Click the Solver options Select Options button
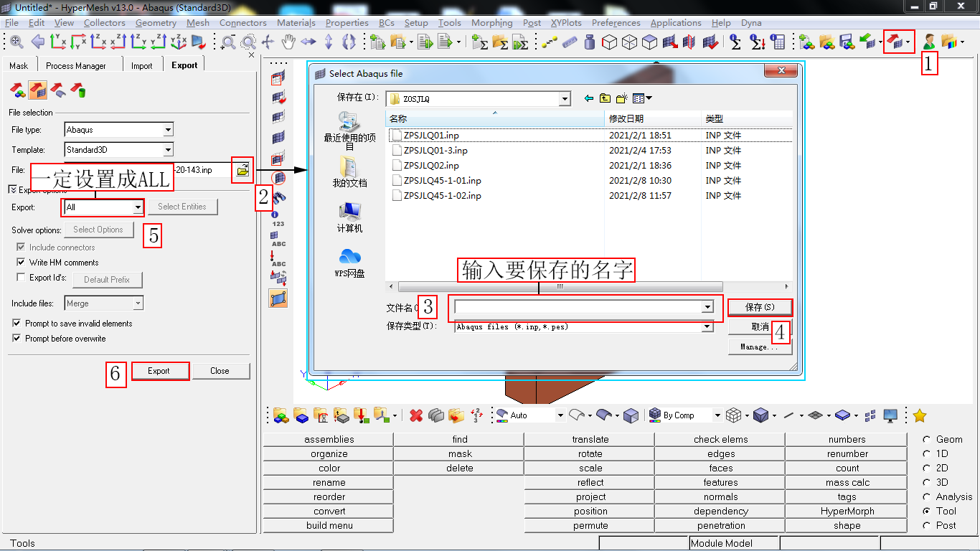Viewport: 980px width, 551px height. point(98,230)
